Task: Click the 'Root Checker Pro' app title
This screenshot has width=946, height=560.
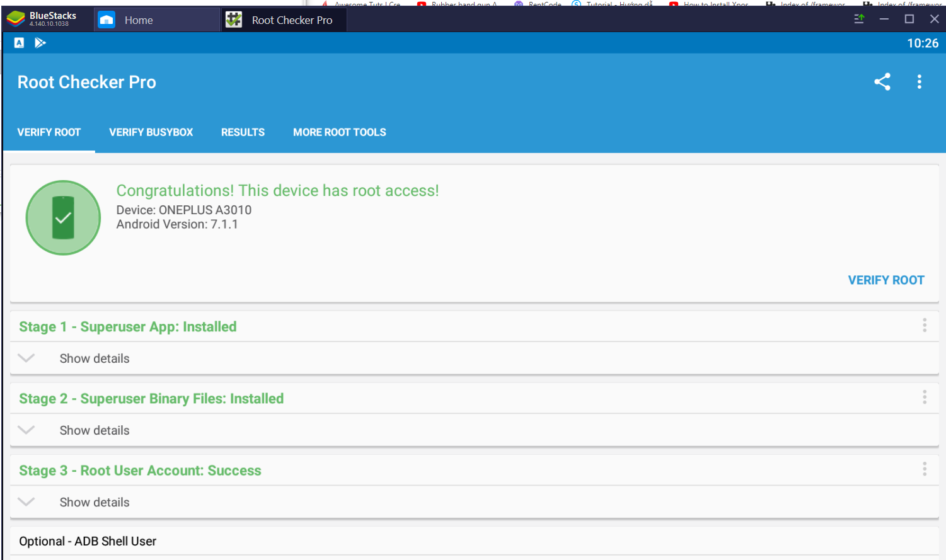Action: click(87, 82)
